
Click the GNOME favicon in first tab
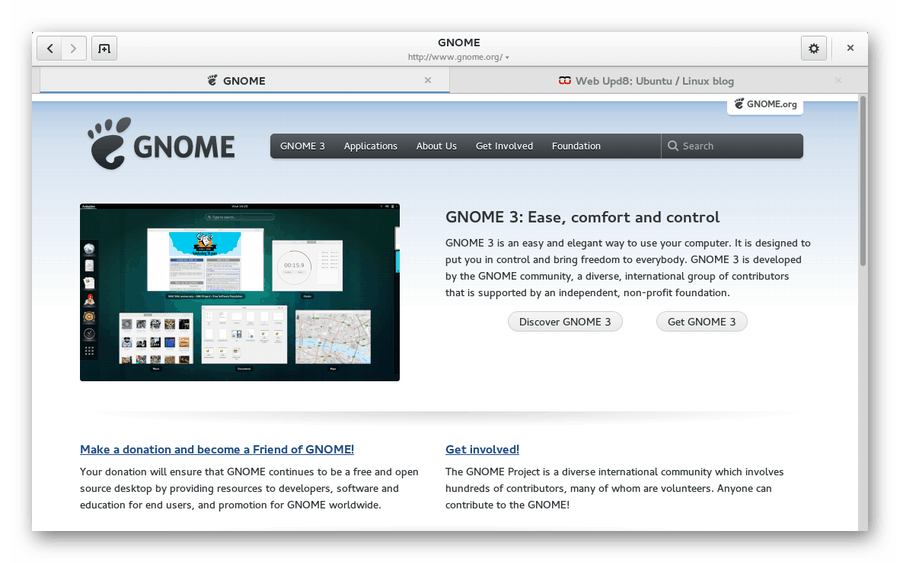[212, 80]
